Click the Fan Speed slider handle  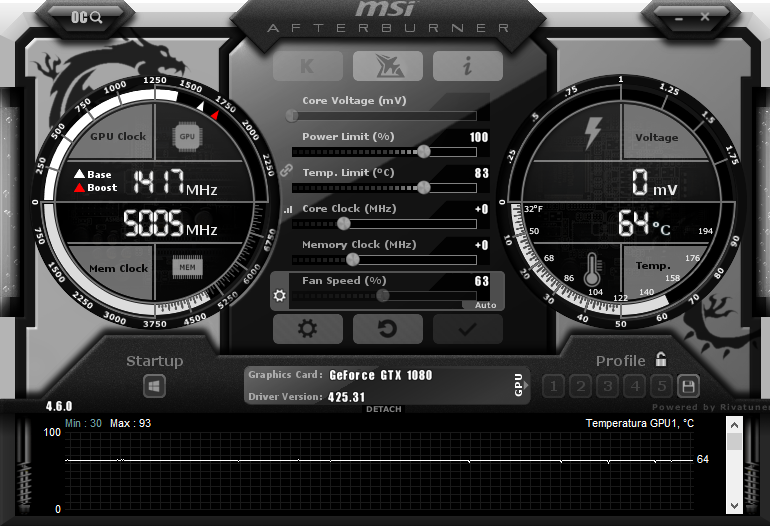pos(383,295)
